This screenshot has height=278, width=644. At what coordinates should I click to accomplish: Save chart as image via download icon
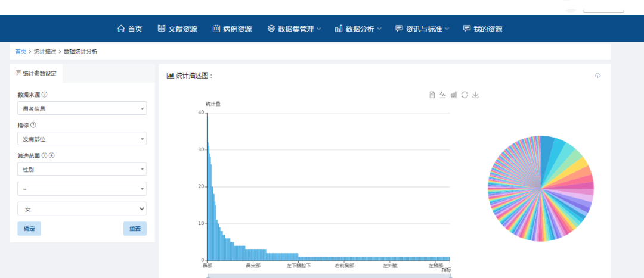click(x=475, y=95)
